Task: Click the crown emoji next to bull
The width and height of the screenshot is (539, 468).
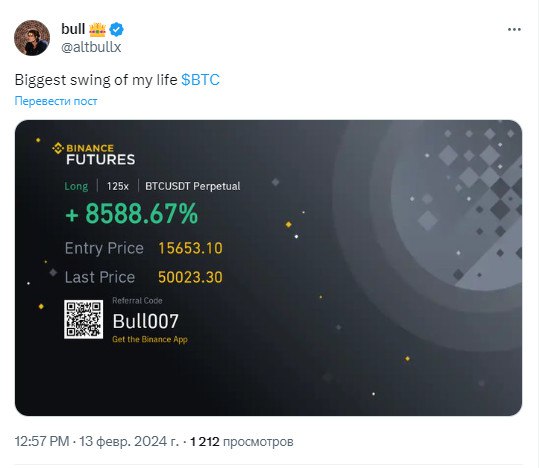Action: point(97,30)
